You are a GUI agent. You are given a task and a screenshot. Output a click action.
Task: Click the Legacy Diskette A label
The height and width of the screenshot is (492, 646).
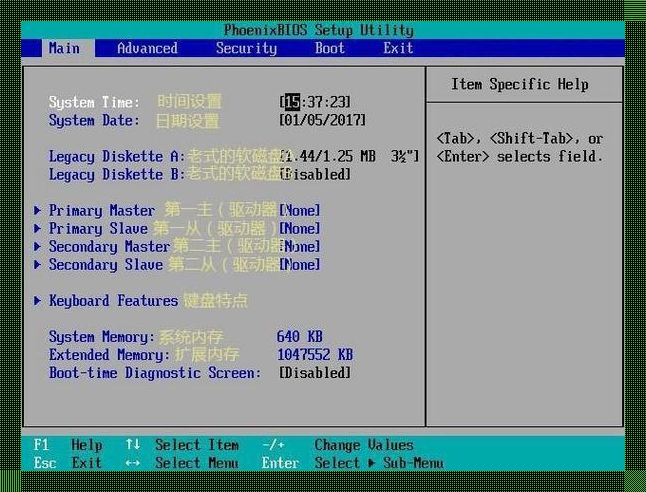click(x=117, y=157)
